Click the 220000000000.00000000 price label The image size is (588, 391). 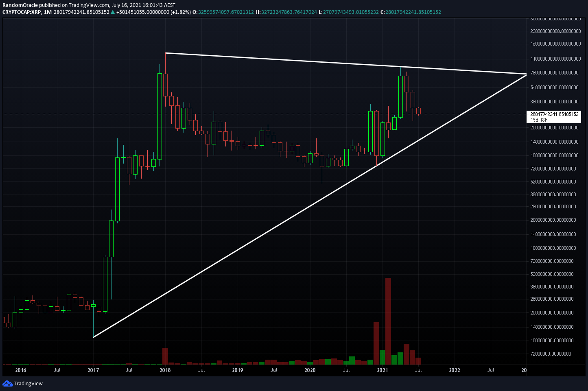[555, 31]
